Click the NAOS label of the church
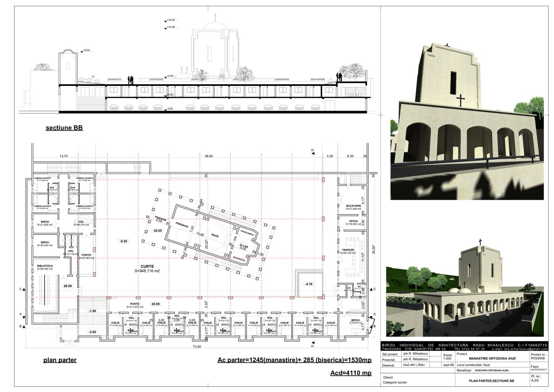The image size is (554, 392). point(215,234)
